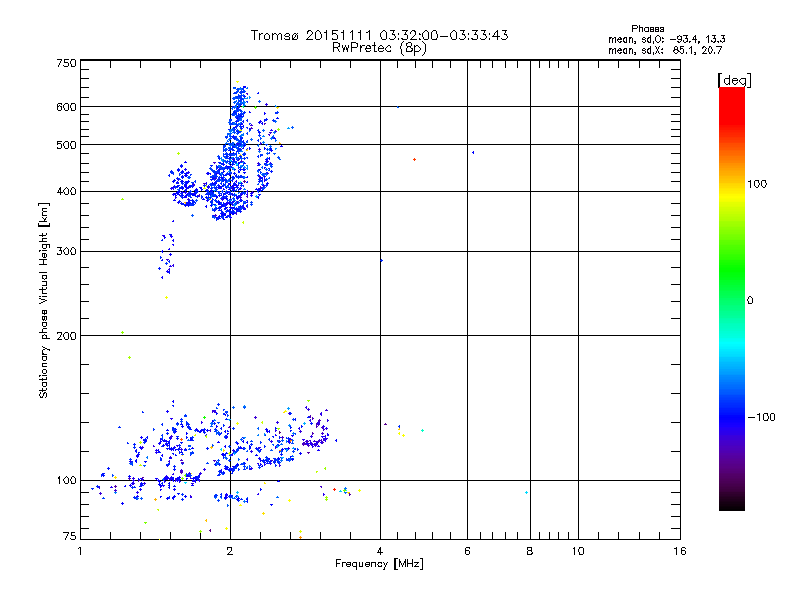Click the 200 tick label on height axis
The width and height of the screenshot is (800, 600).
66,336
